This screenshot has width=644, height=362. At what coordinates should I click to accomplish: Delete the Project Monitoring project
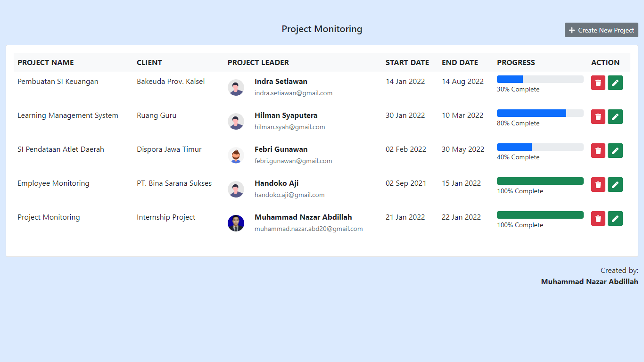pyautogui.click(x=598, y=218)
